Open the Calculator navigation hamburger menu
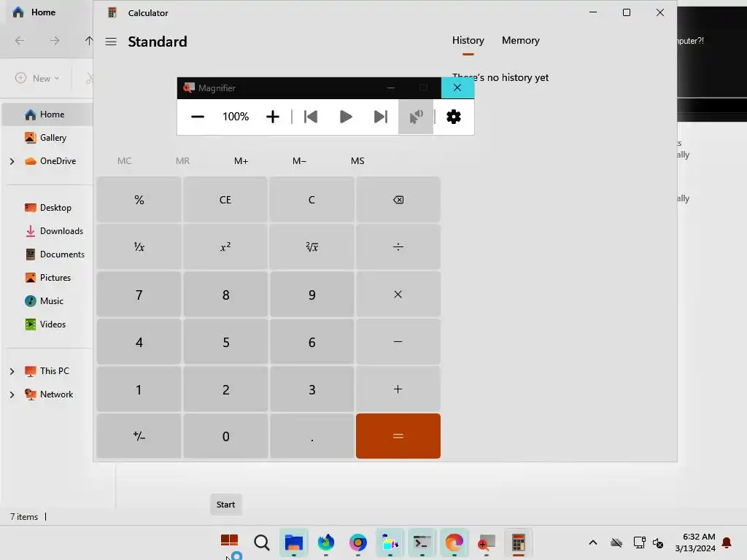747x560 pixels. pos(111,42)
